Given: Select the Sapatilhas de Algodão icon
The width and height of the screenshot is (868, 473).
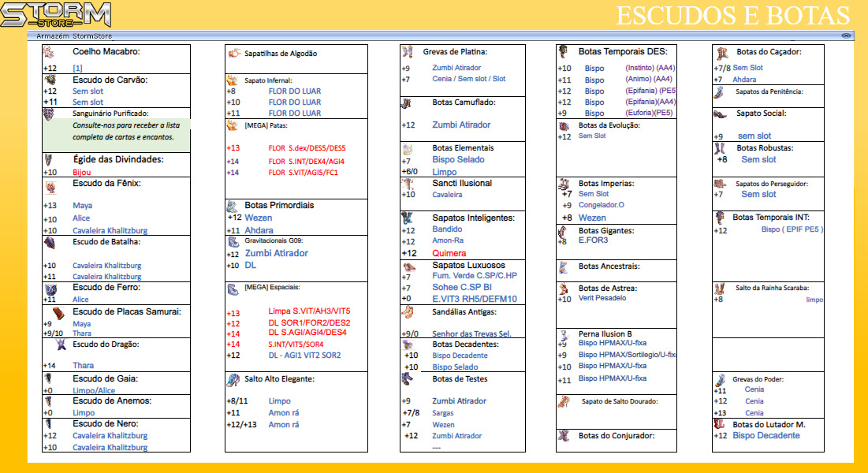Looking at the screenshot, I should pyautogui.click(x=233, y=53).
